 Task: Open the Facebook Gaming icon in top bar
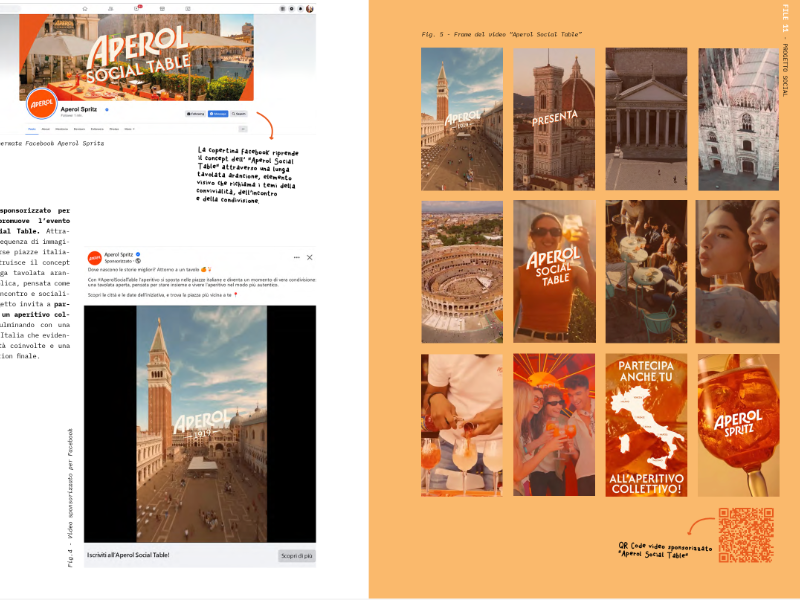pos(188,9)
